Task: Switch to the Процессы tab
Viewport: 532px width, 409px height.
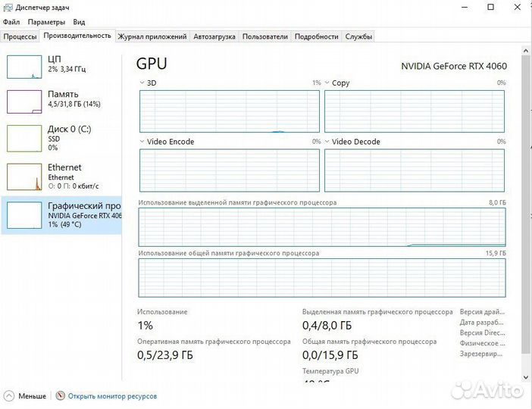Action: [x=20, y=36]
